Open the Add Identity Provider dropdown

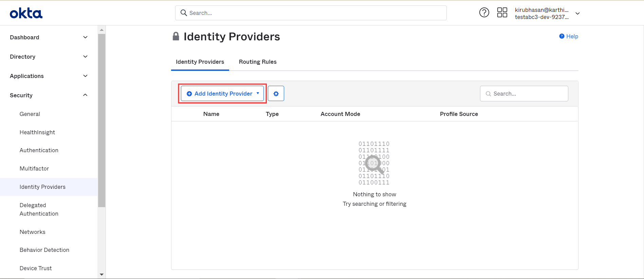click(x=222, y=94)
